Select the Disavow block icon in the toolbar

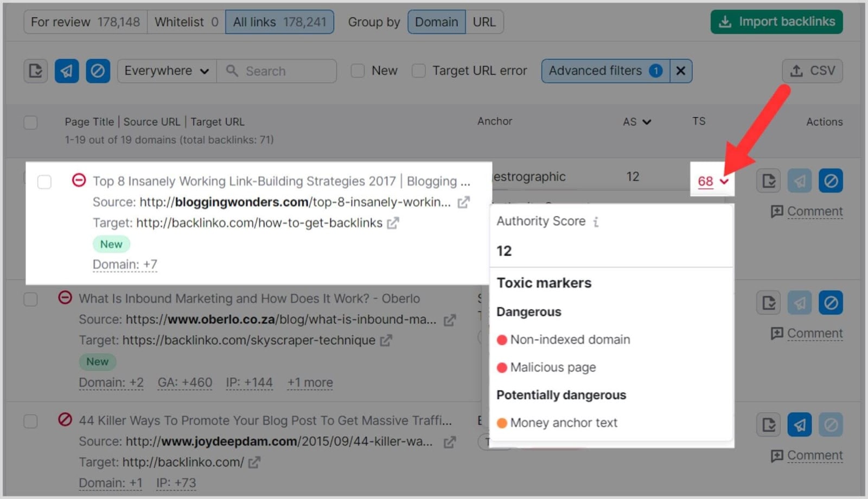coord(98,71)
